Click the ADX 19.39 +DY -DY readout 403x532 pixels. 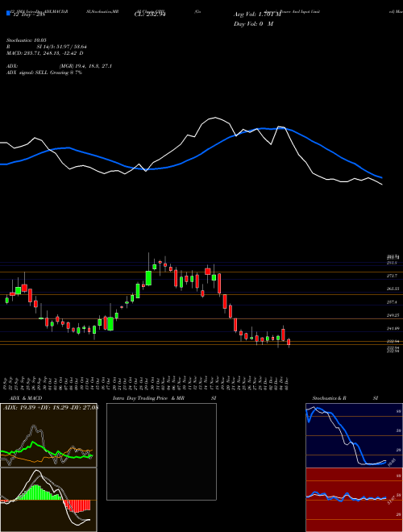click(50, 407)
